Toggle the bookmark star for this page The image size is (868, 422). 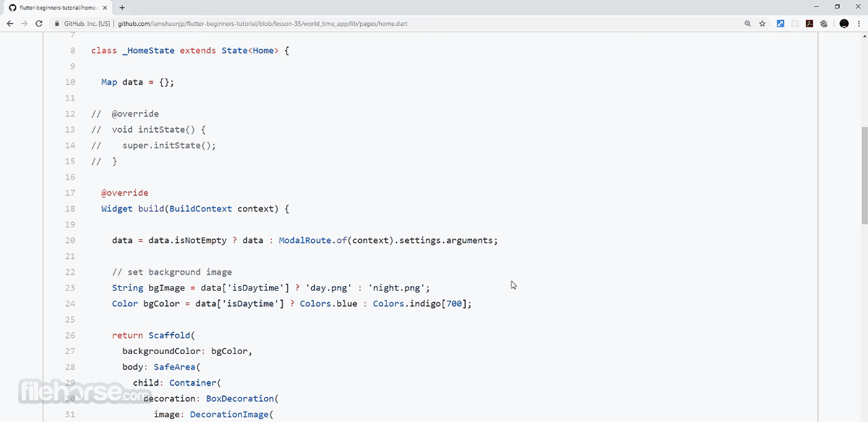[762, 24]
